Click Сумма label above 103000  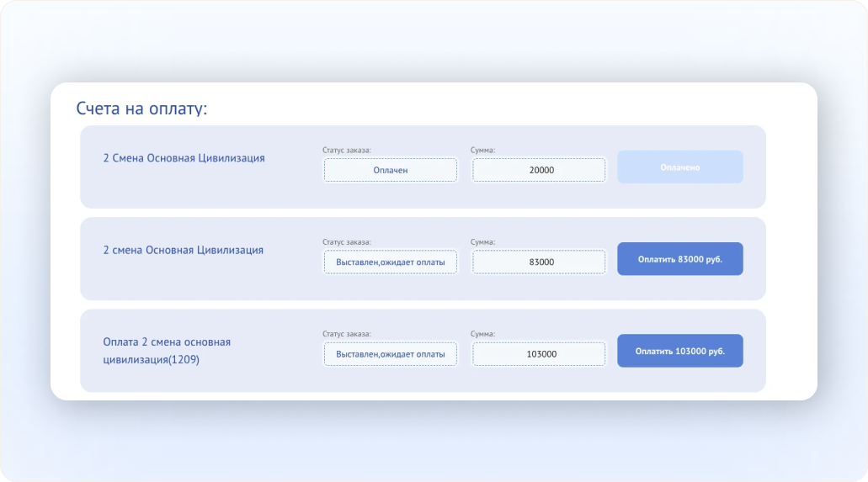482,334
